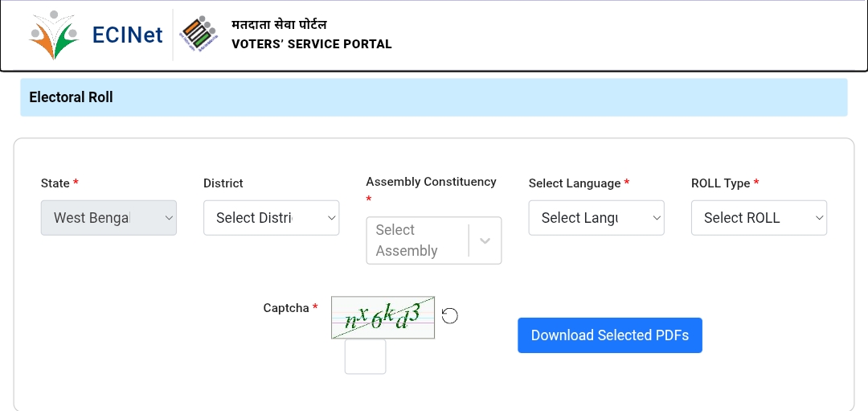
Task: Click the ECINet people logo icon
Action: point(55,35)
